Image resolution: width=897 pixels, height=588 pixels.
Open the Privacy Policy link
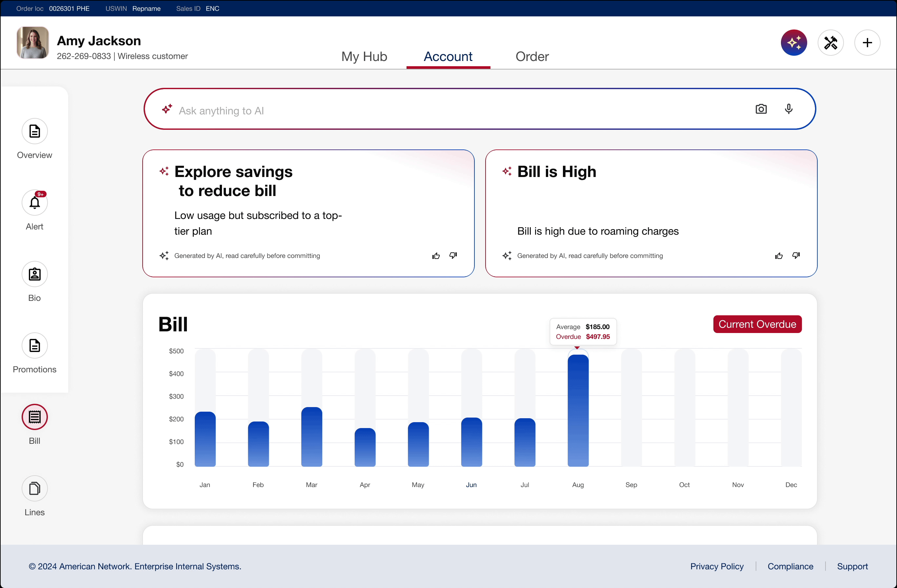(717, 566)
